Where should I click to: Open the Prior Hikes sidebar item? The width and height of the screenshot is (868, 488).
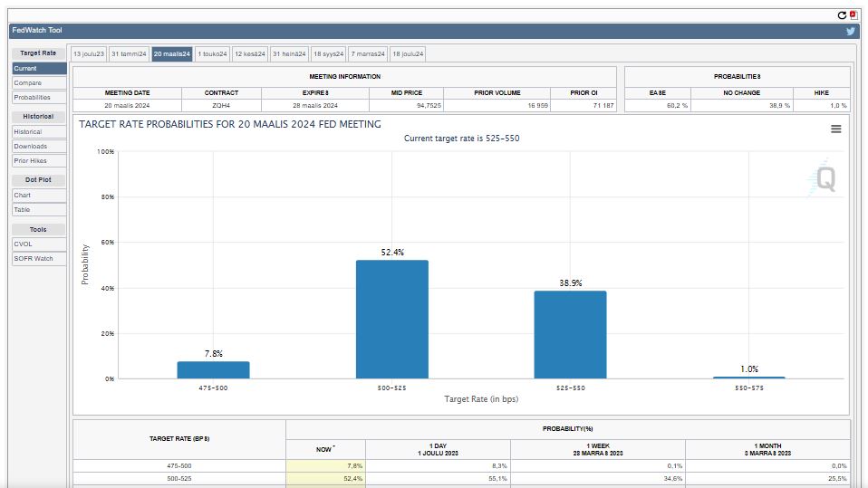point(39,160)
